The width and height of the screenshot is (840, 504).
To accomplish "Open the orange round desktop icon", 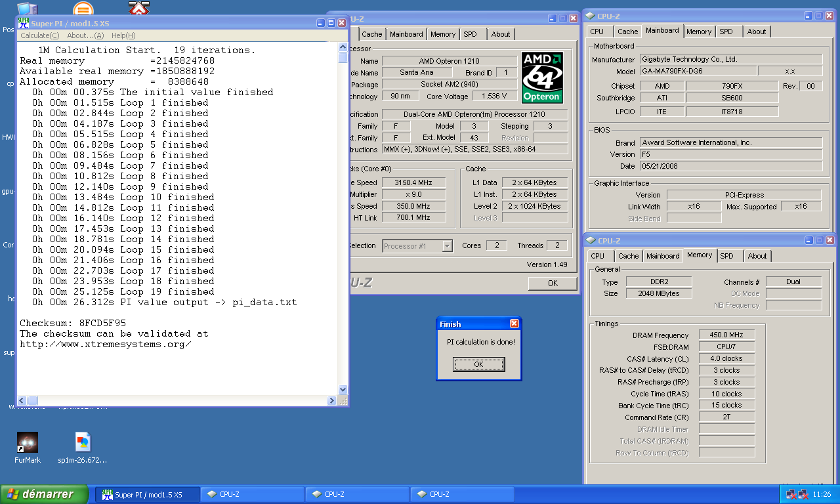I will click(83, 9).
